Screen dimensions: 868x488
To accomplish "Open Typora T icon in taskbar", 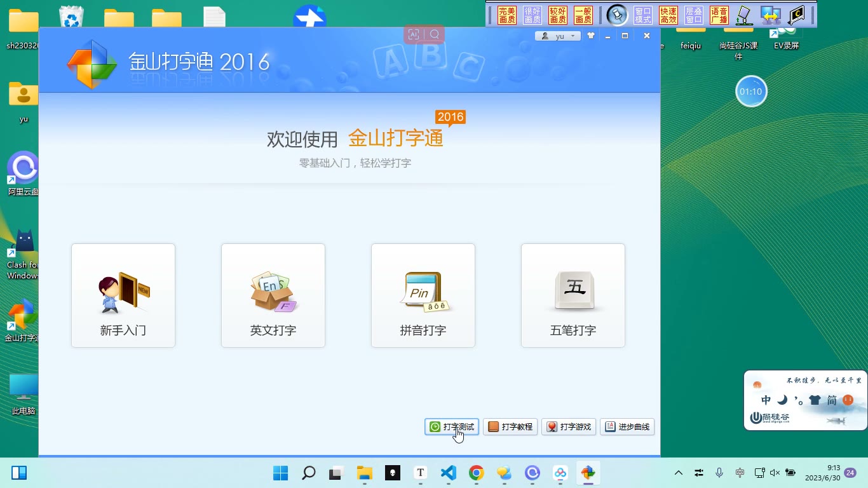I will pos(420,473).
